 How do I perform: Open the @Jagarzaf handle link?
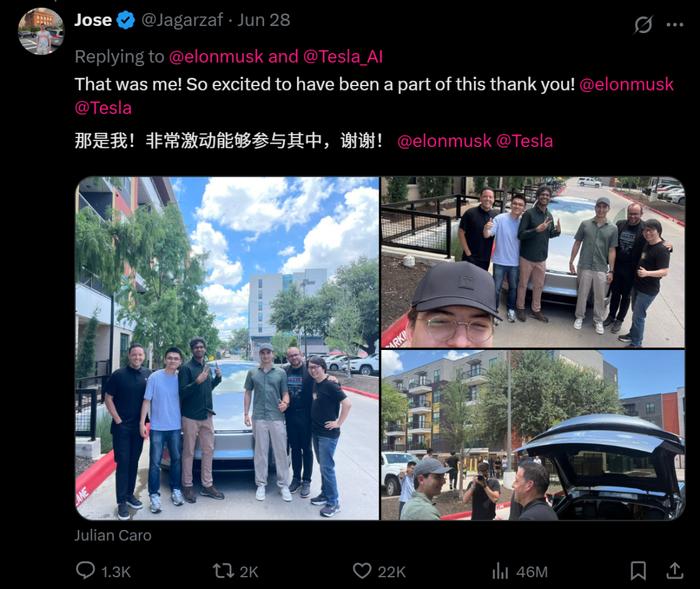point(182,20)
